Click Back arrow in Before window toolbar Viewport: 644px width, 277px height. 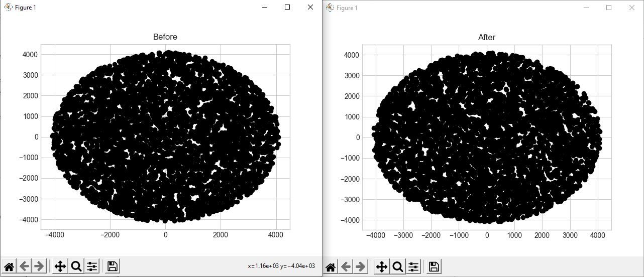point(24,266)
